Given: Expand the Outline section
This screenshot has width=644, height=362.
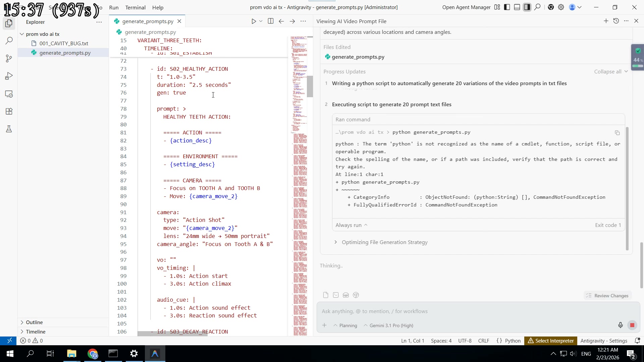Looking at the screenshot, I should click(x=34, y=322).
